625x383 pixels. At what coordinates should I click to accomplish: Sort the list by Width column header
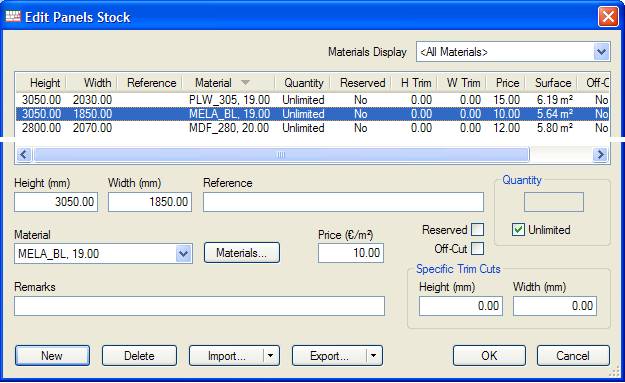(x=92, y=83)
